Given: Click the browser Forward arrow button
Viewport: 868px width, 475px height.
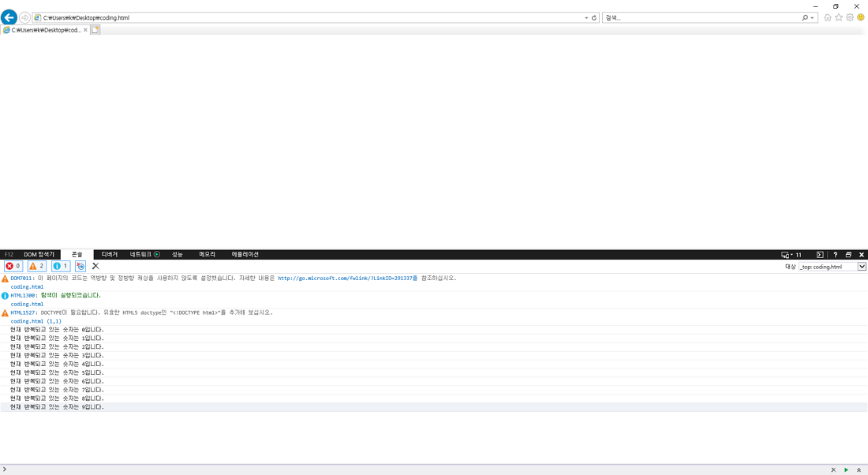Looking at the screenshot, I should (25, 17).
